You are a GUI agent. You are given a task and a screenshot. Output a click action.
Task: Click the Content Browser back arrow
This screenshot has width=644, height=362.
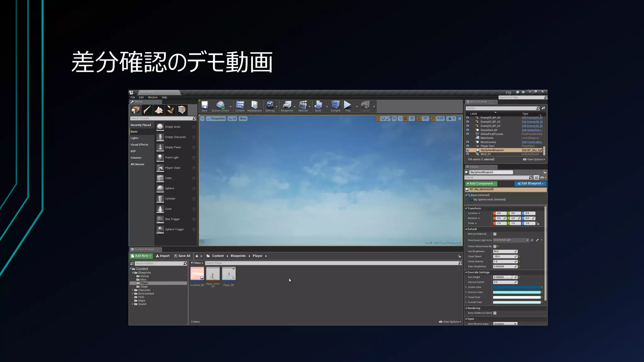coord(197,256)
